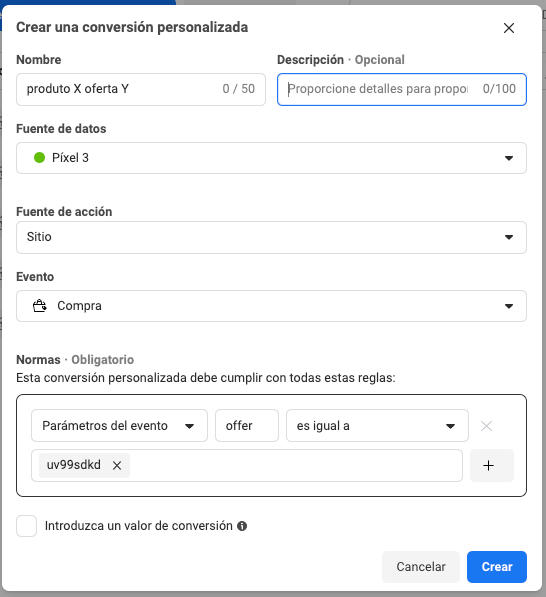This screenshot has height=597, width=546.
Task: Click the info icon next to conversion value
Action: coord(242,526)
